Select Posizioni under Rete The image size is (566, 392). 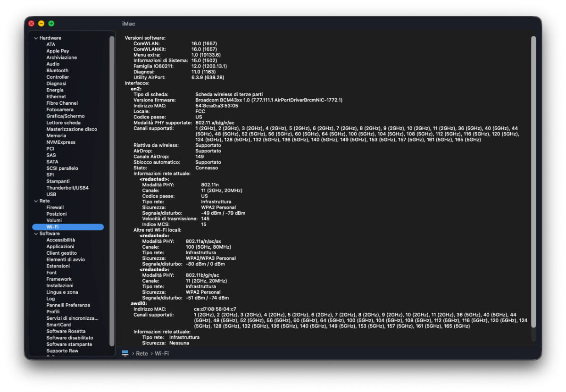click(57, 214)
